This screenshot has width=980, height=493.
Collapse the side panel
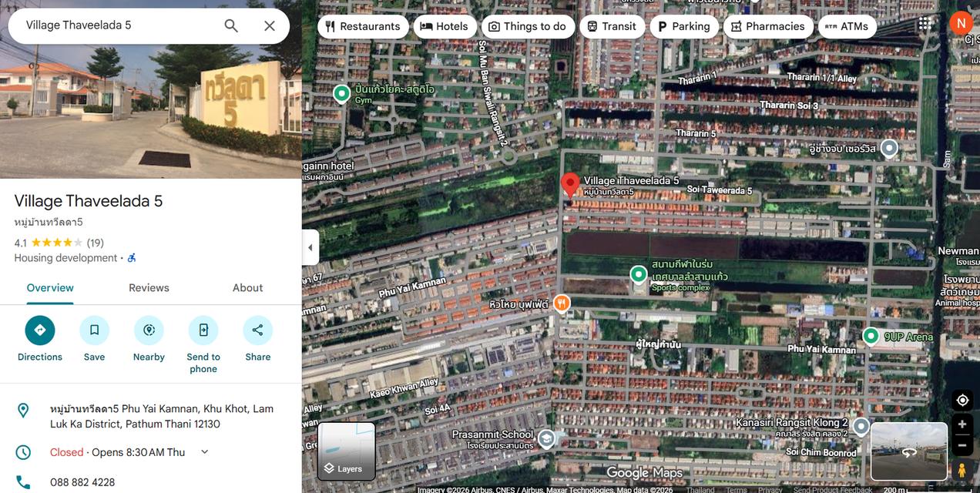(310, 247)
